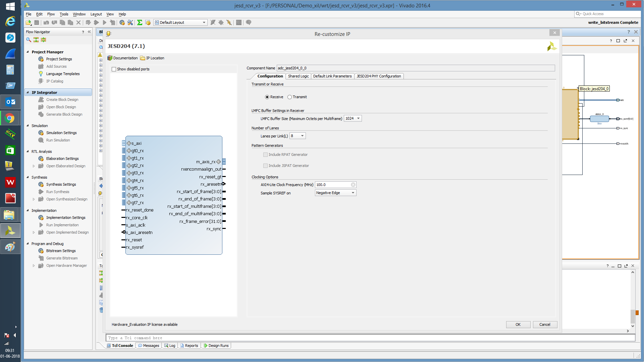Click the Delete X toolbar icon
This screenshot has width=644, height=362.
78,22
